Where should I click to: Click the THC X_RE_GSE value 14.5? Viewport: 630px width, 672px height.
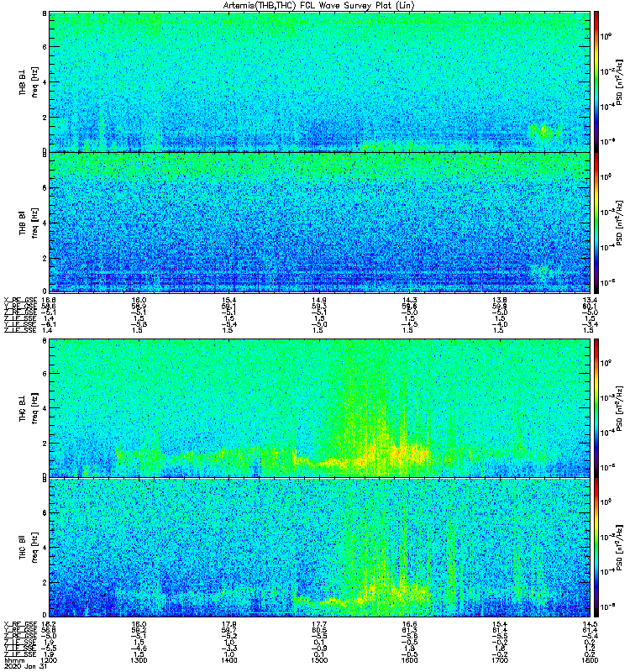coord(590,624)
